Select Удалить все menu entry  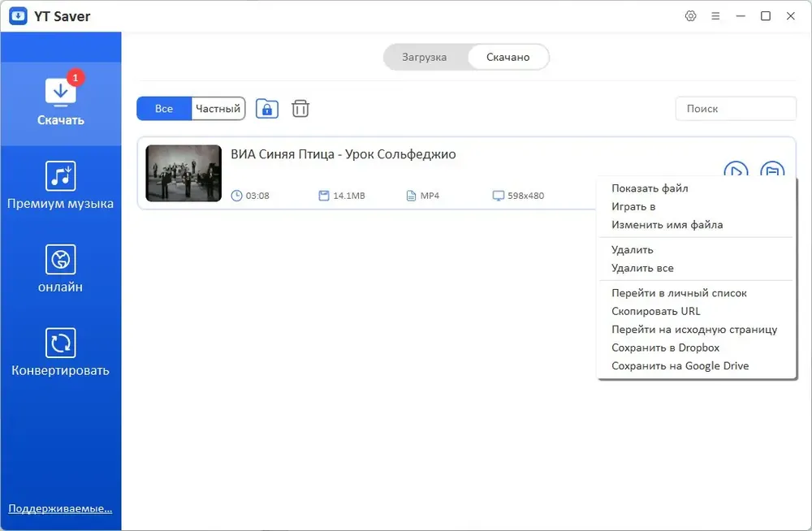pos(642,268)
